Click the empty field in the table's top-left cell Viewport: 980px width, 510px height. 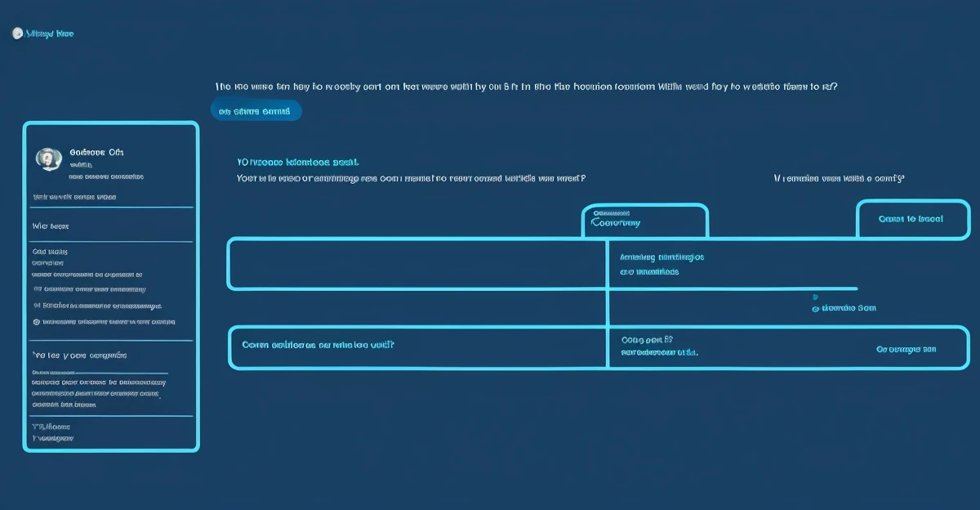416,264
